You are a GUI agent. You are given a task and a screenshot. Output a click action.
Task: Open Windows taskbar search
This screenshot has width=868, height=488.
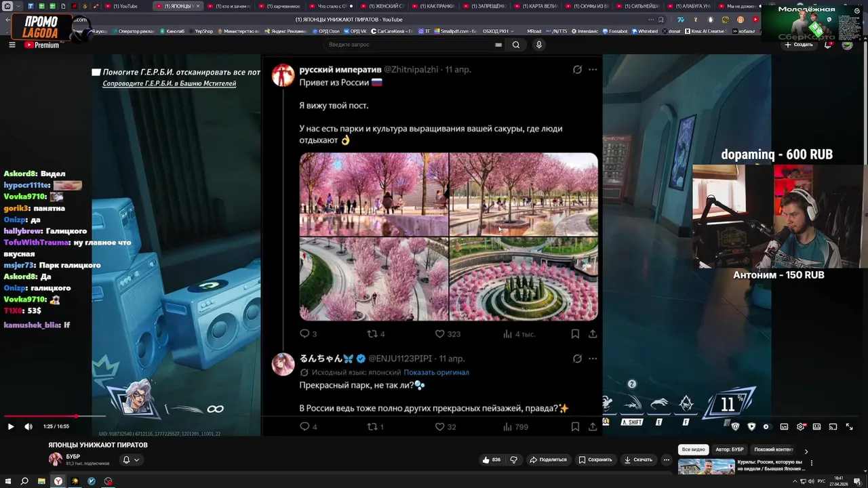[x=24, y=481]
